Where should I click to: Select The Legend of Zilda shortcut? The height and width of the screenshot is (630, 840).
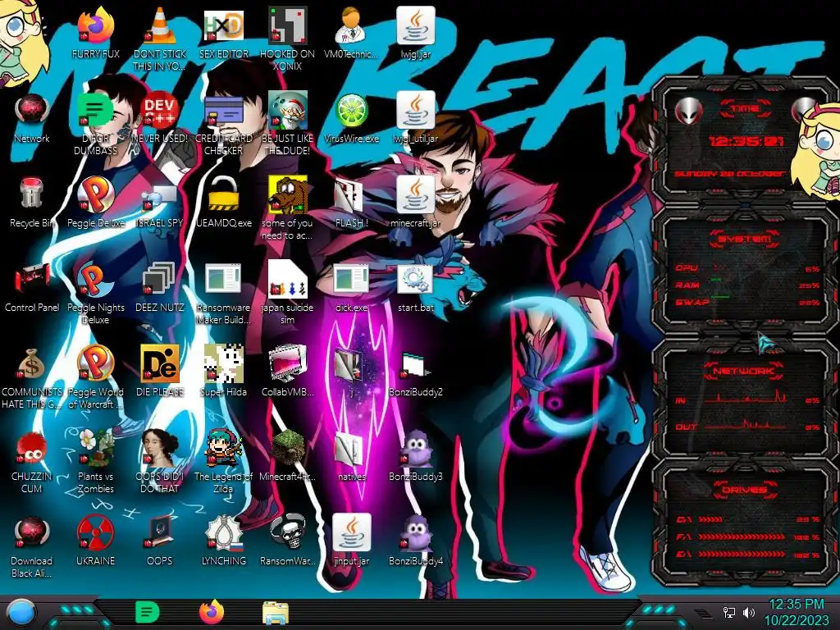(223, 462)
